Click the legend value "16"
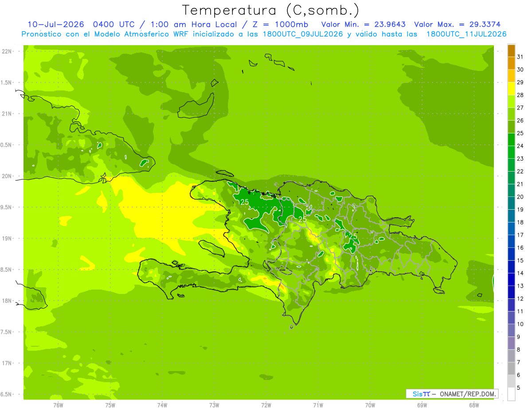The image size is (532, 411). (520, 248)
